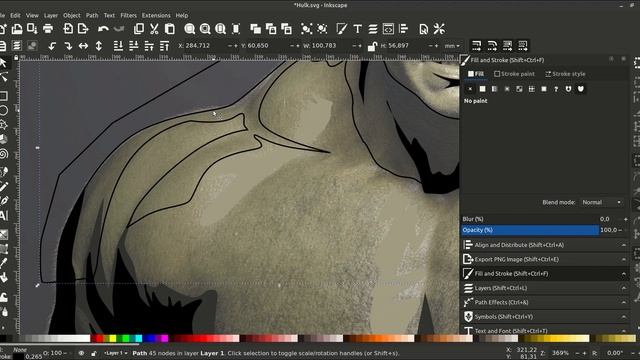
Task: Click the Duplicate object icon
Action: pos(256,29)
